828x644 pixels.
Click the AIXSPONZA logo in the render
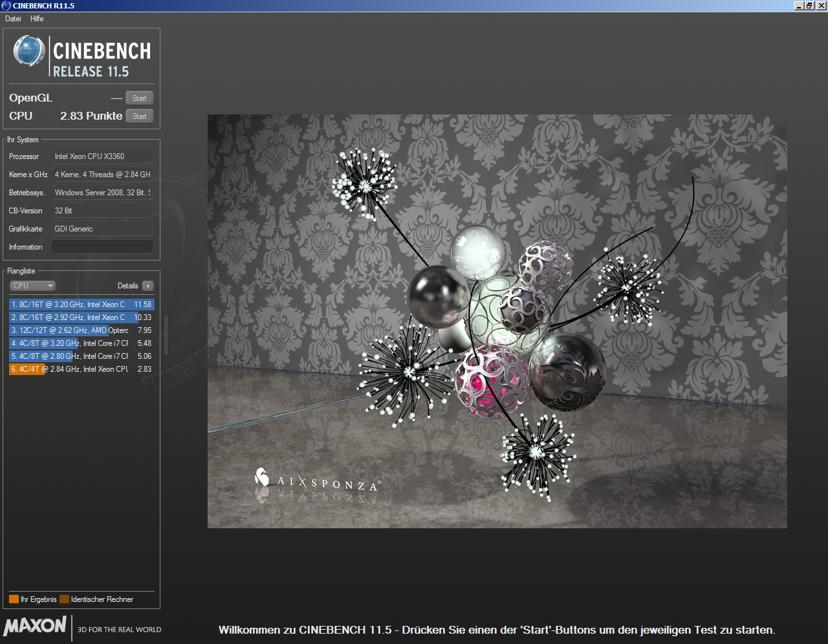tap(317, 480)
